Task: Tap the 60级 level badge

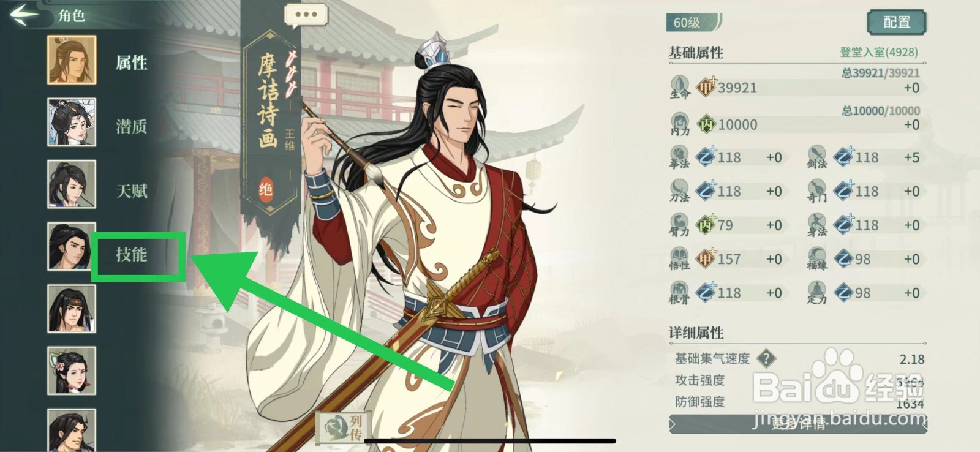Action: click(693, 23)
